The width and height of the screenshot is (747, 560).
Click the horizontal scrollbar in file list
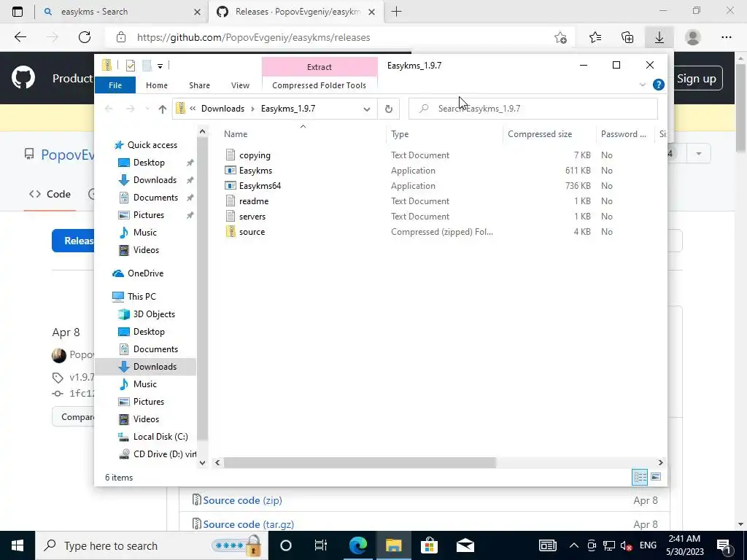click(360, 462)
